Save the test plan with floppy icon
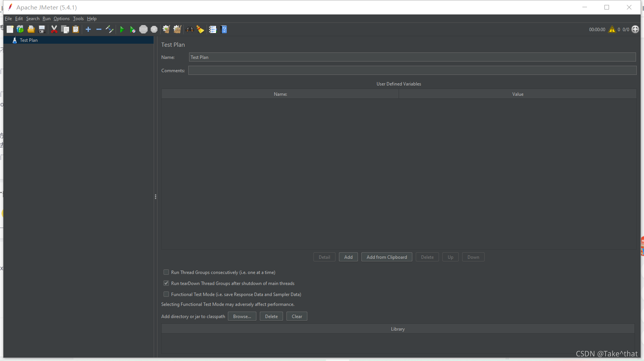 point(42,29)
